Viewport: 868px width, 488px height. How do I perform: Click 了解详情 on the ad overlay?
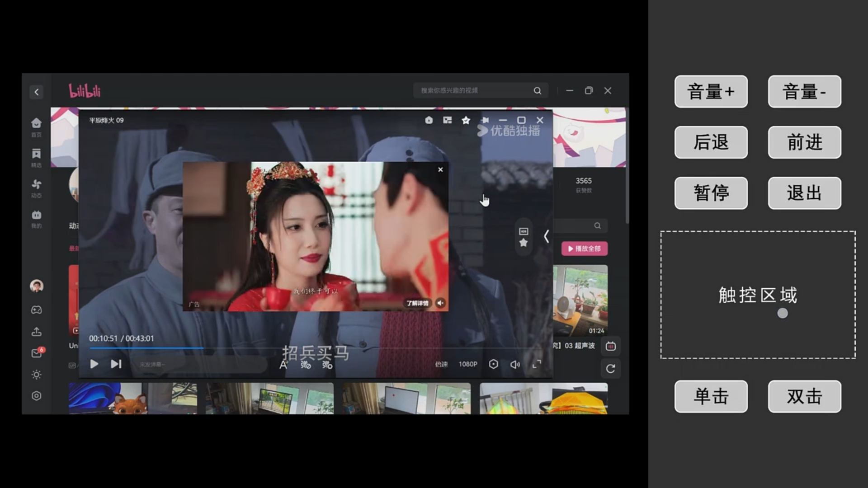pyautogui.click(x=417, y=303)
